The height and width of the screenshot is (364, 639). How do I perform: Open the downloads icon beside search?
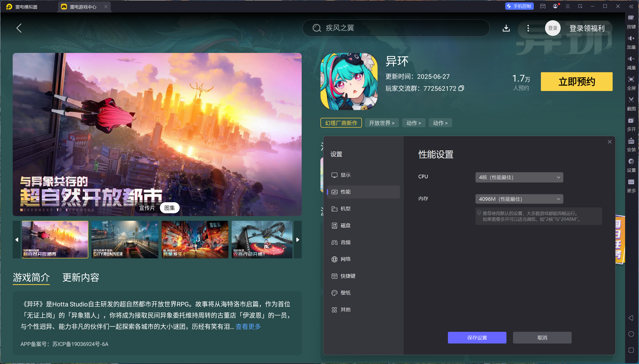pyautogui.click(x=506, y=28)
